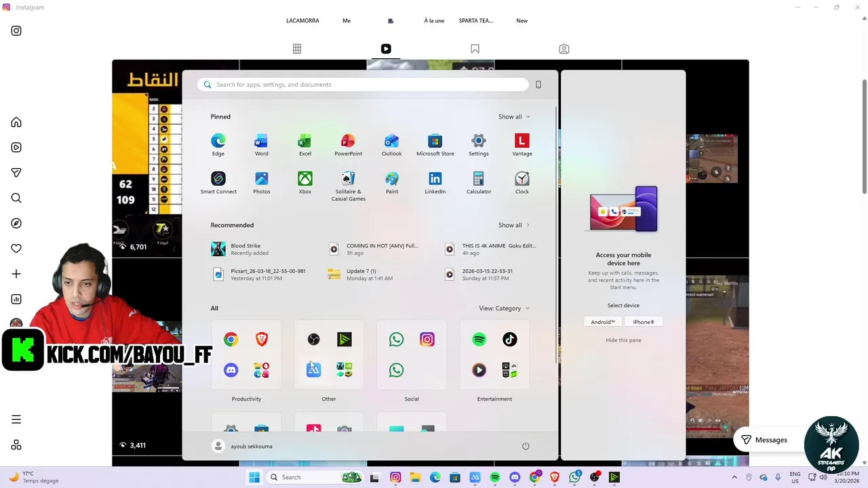Image resolution: width=868 pixels, height=488 pixels.
Task: Click the phone companion icon beside the search box
Action: point(538,85)
